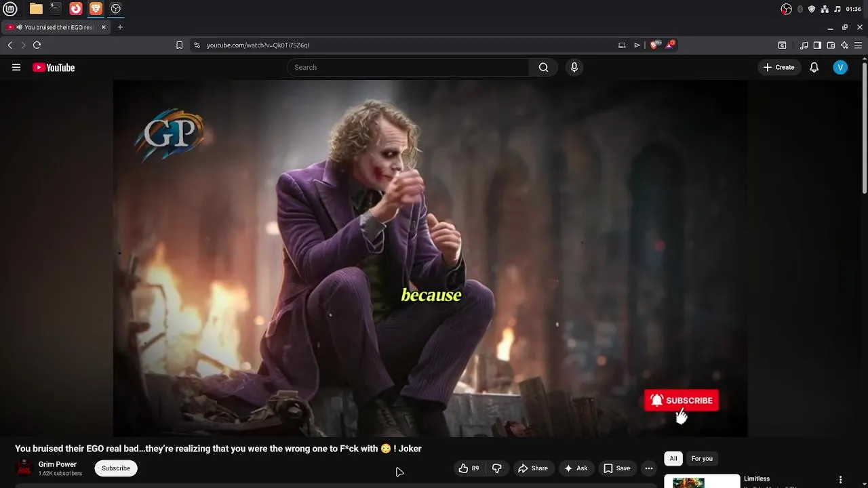
Task: Open the terminal from the panel
Action: point(56,9)
